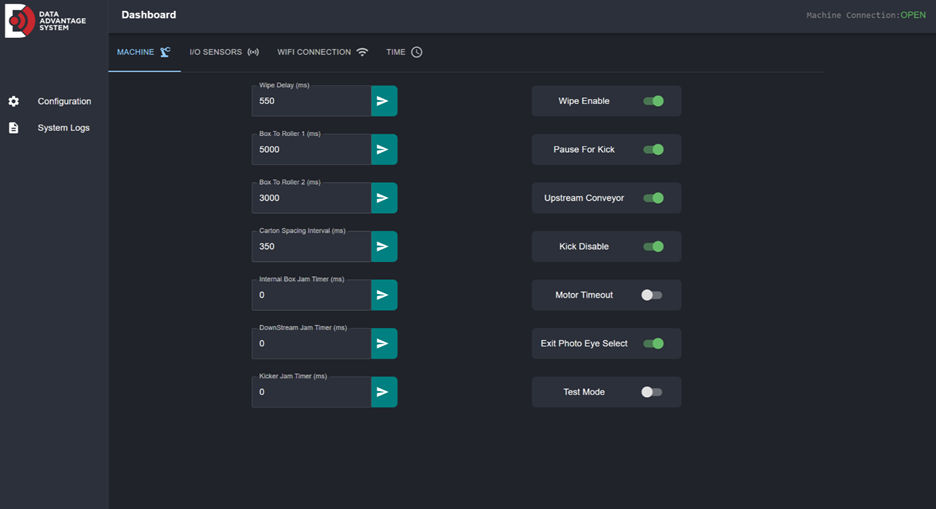Click the Machine Connection status label
The width and height of the screenshot is (936, 509).
click(852, 15)
